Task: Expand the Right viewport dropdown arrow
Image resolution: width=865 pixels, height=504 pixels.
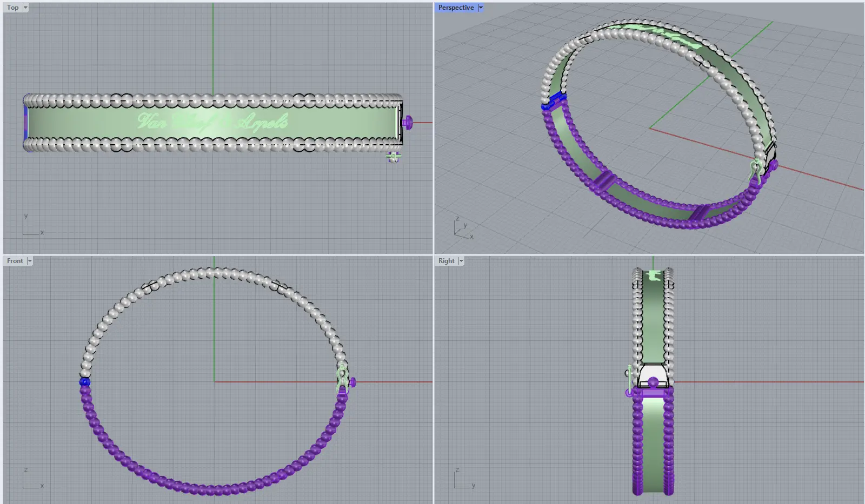Action: tap(461, 261)
